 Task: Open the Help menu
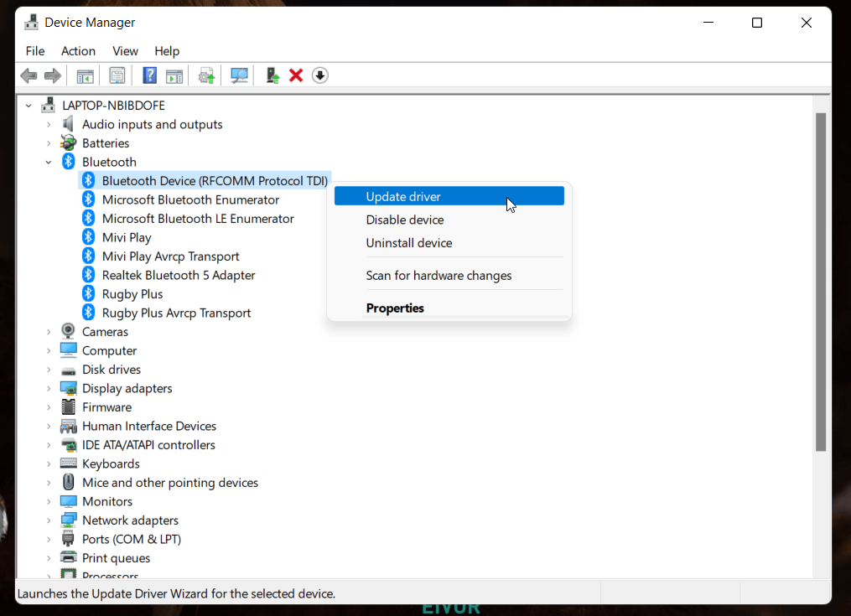[x=167, y=51]
